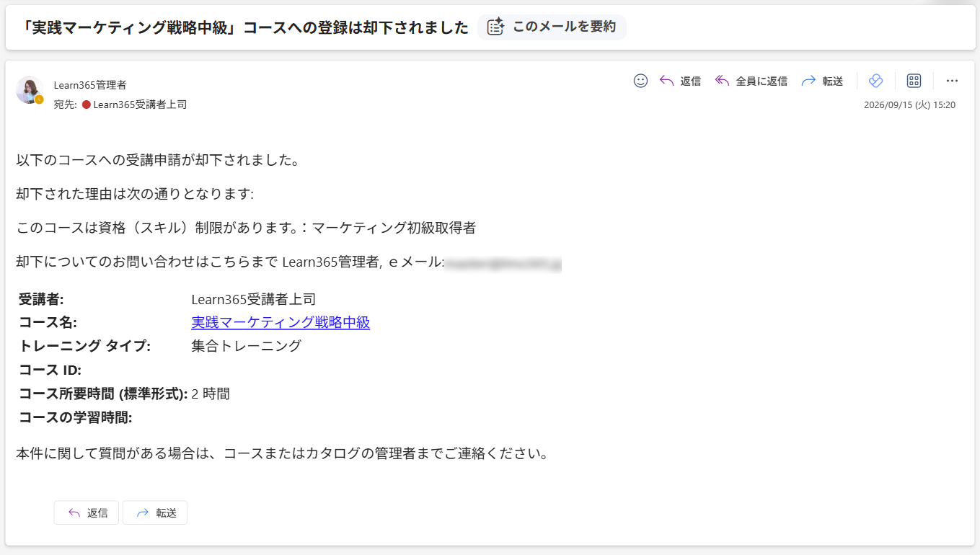Click the コースの学習時間: label
The height and width of the screenshot is (555, 980).
click(x=76, y=417)
